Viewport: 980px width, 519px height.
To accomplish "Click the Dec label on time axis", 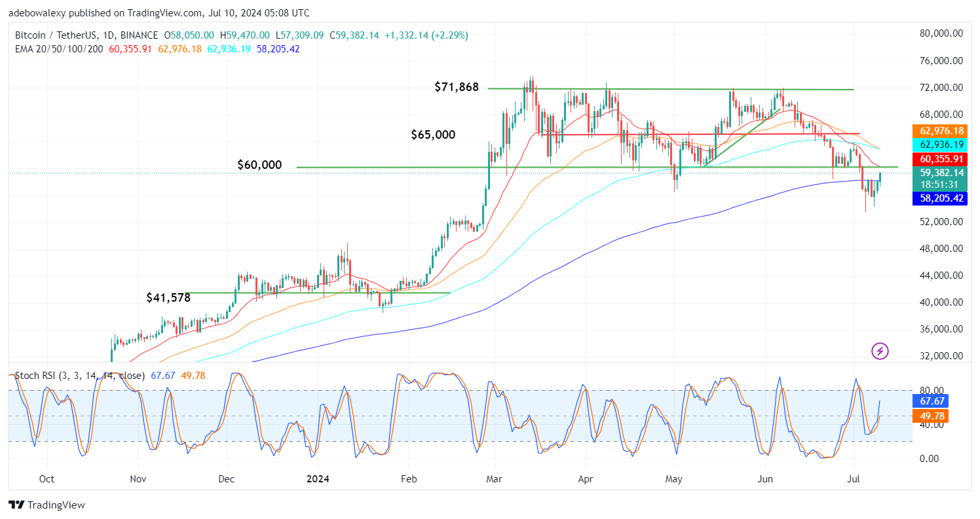I will (227, 478).
